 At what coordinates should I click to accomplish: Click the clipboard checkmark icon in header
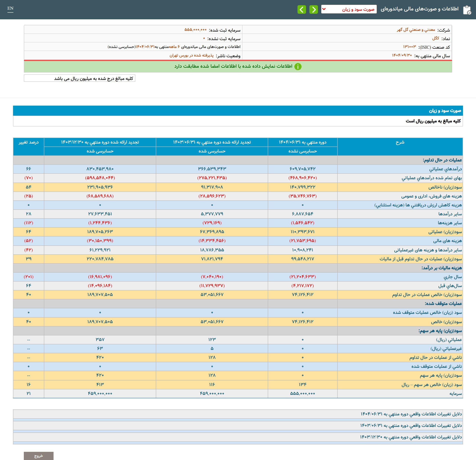(467, 10)
